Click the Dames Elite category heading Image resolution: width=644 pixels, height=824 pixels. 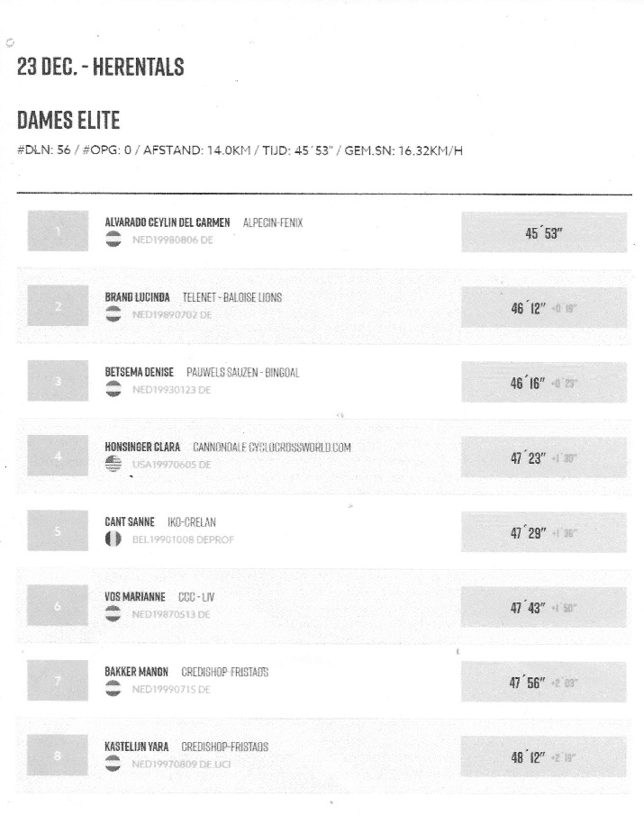[x=68, y=121]
